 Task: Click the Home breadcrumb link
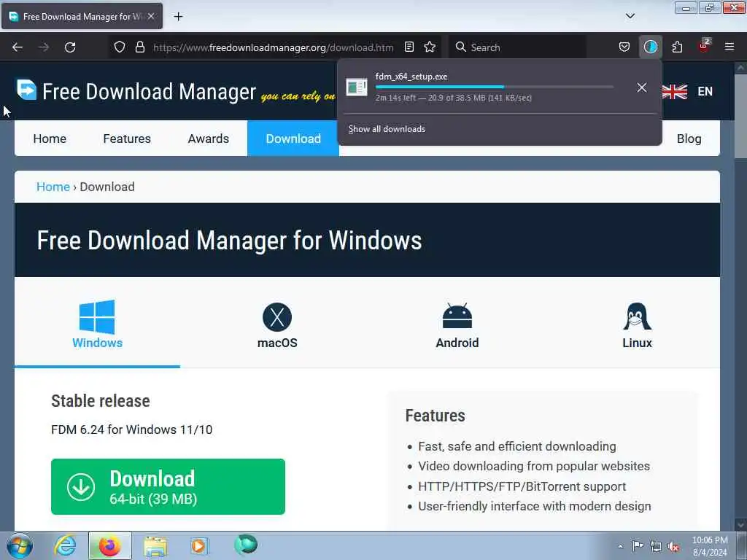[53, 187]
